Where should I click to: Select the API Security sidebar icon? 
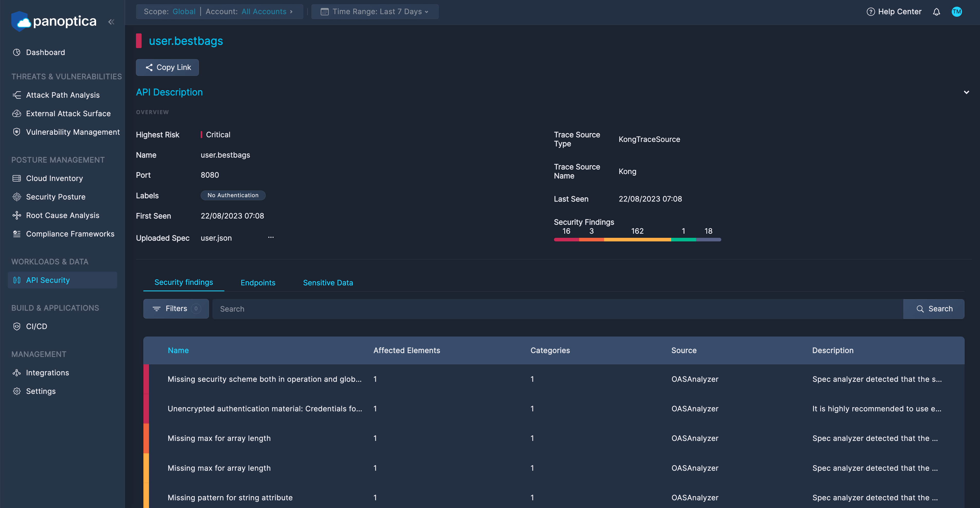tap(17, 280)
